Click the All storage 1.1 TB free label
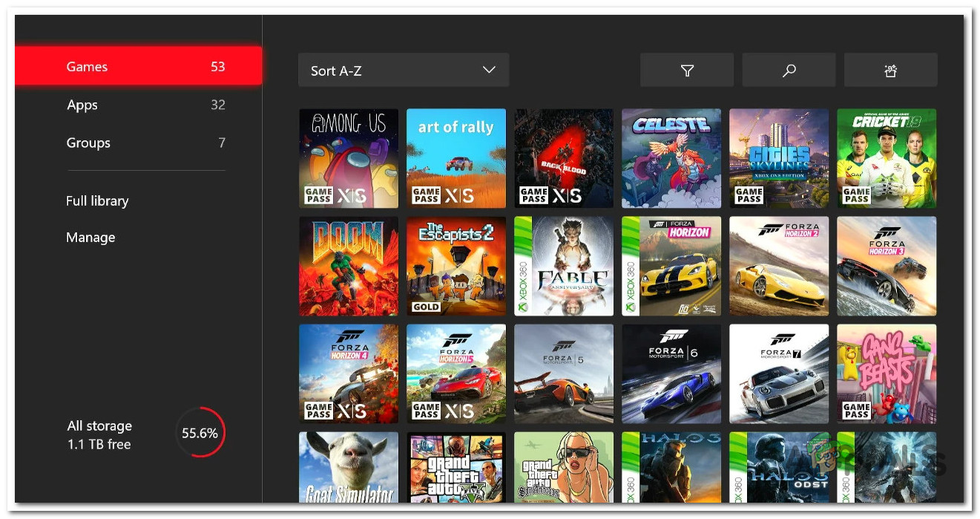The image size is (980, 519). point(99,435)
